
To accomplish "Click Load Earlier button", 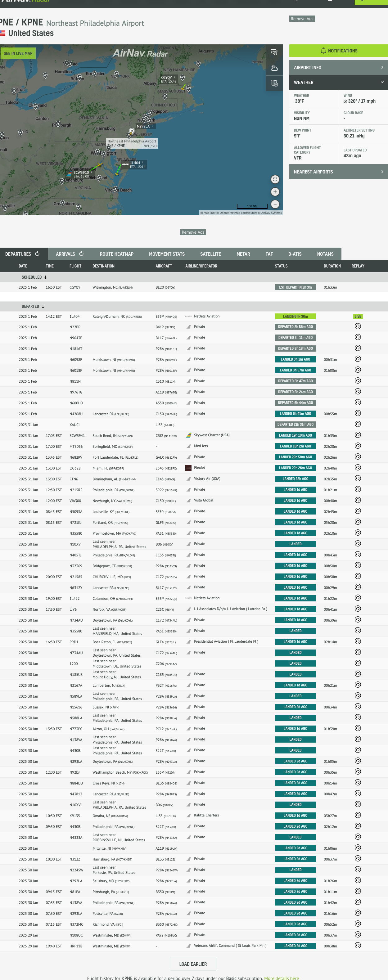I will (193, 964).
